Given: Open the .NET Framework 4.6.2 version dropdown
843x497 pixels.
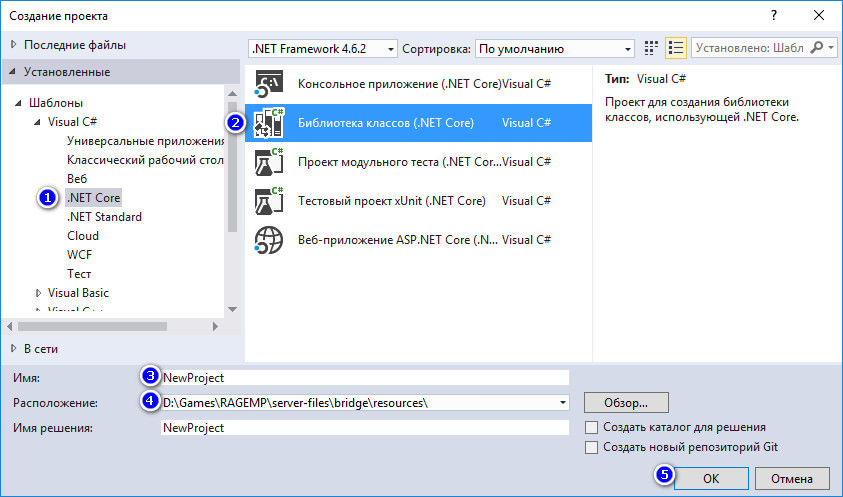Looking at the screenshot, I should coord(323,49).
